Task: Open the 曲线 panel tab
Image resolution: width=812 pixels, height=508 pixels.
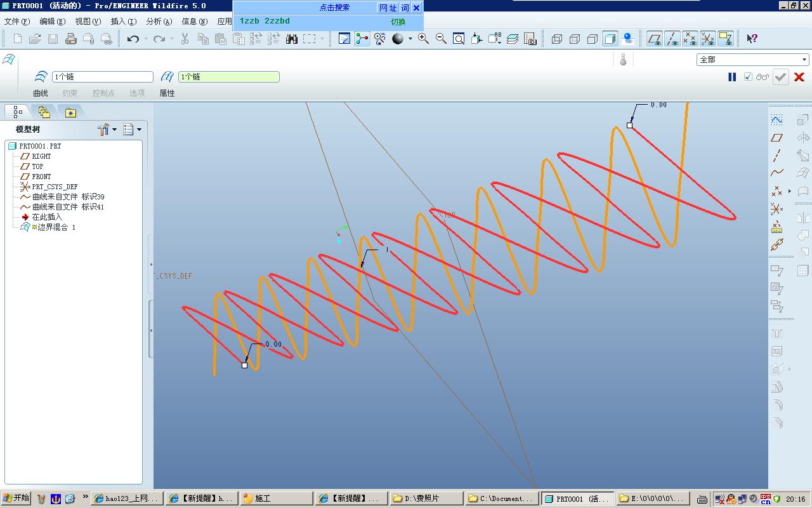Action: 41,93
